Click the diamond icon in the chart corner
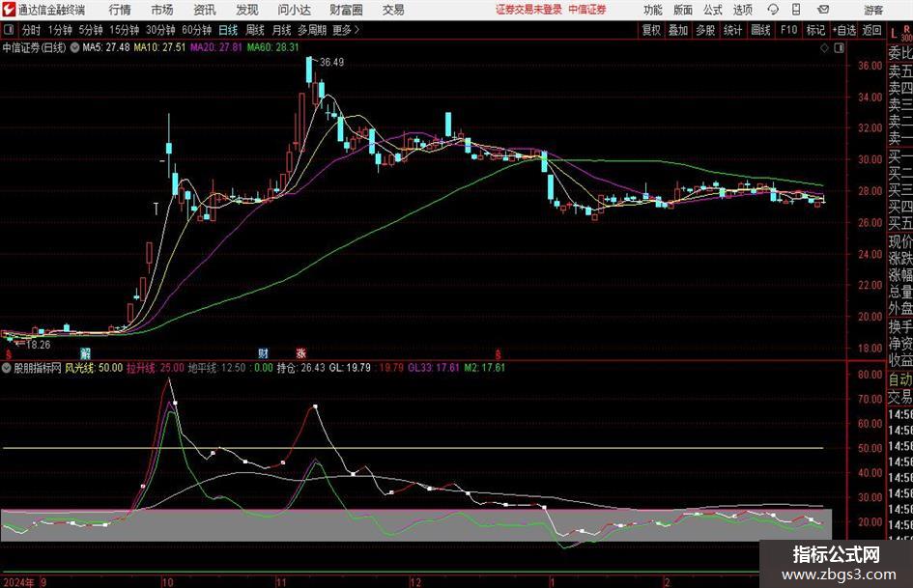This screenshot has height=588, width=913. coord(824,47)
